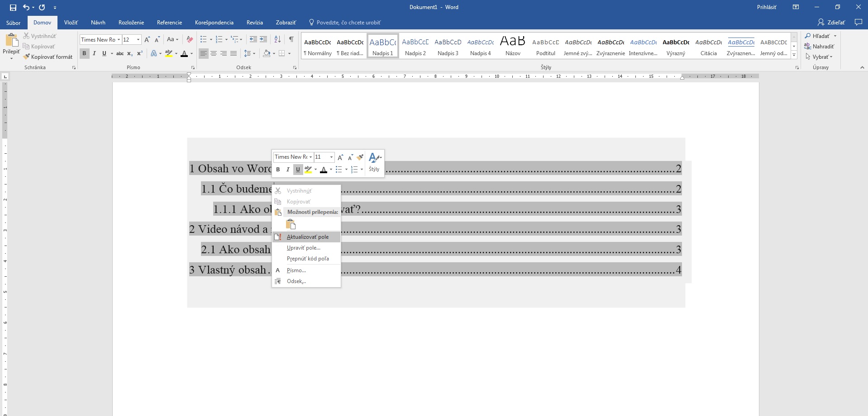Decrease font size in the ribbon
This screenshot has height=416, width=868.
pyautogui.click(x=157, y=40)
